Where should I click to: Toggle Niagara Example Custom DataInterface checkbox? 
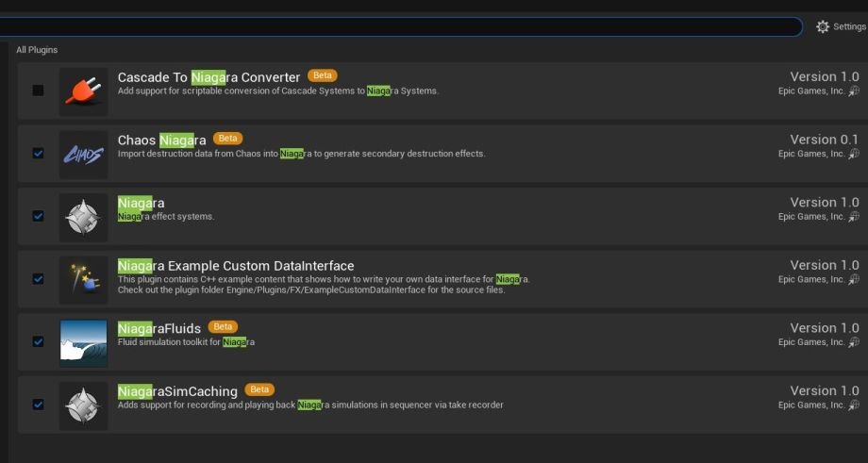pyautogui.click(x=38, y=279)
